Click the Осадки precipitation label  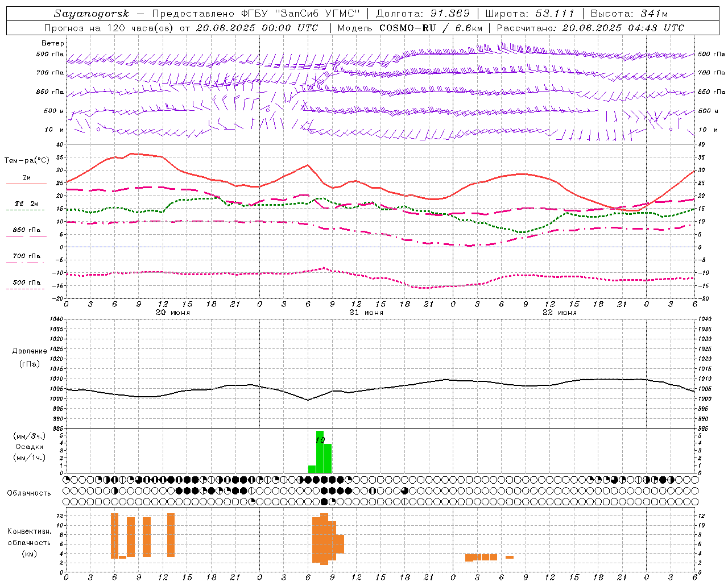click(x=30, y=447)
